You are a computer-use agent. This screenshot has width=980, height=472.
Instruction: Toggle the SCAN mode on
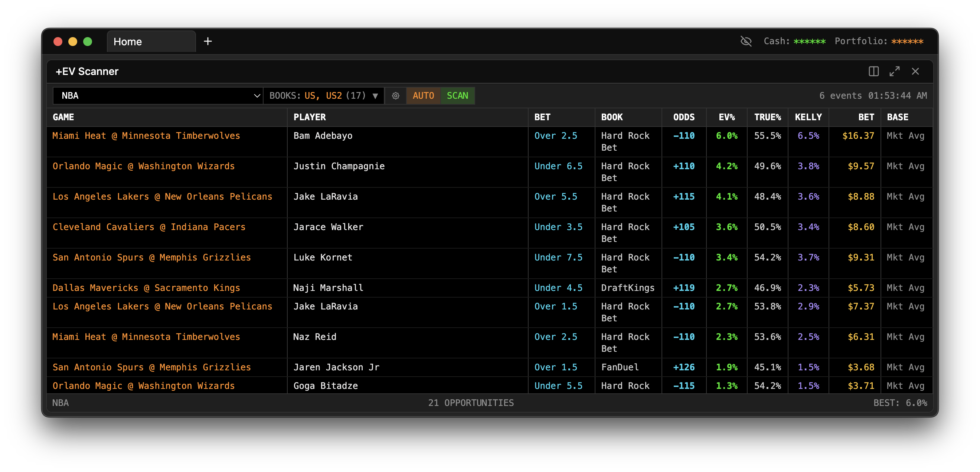tap(457, 95)
